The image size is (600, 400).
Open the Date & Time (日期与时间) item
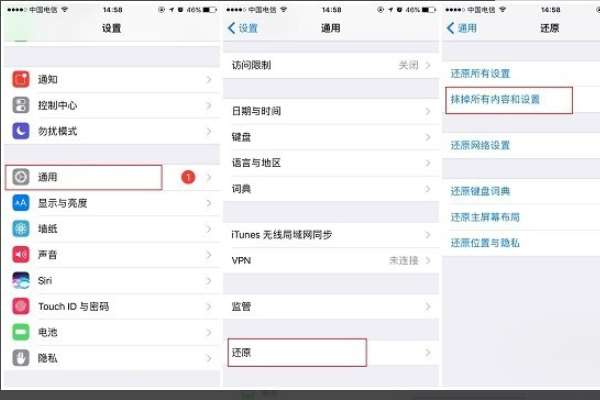click(331, 111)
